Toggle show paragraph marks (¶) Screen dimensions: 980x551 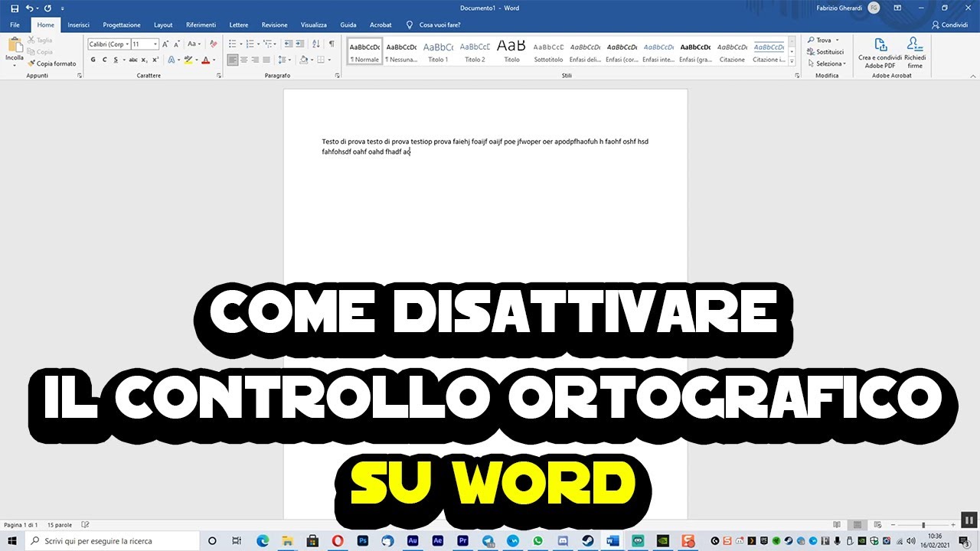[332, 44]
